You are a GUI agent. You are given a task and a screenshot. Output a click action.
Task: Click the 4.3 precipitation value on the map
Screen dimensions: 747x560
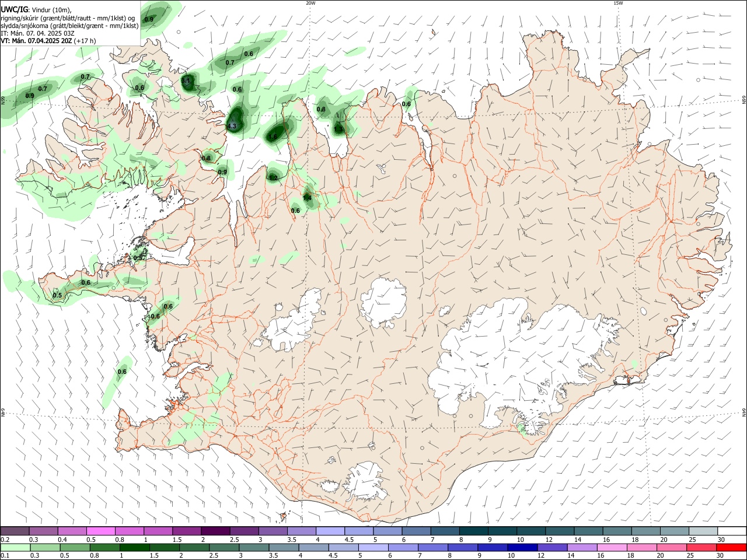pyautogui.click(x=232, y=126)
